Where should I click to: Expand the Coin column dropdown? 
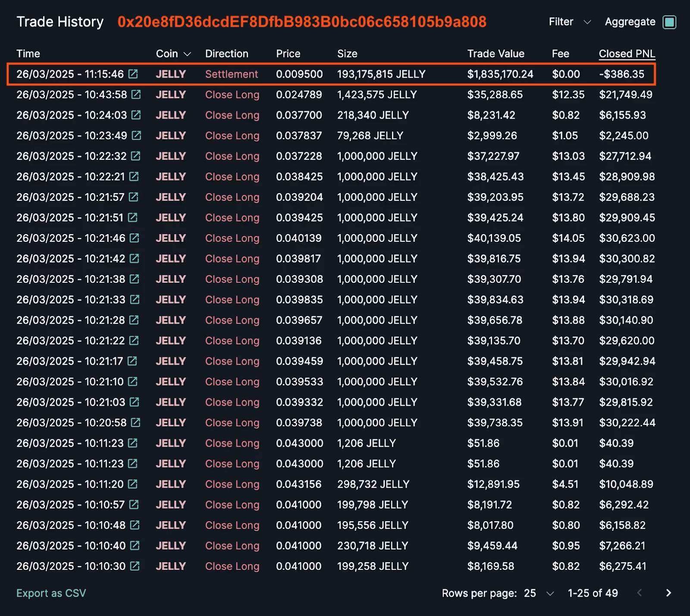click(187, 54)
